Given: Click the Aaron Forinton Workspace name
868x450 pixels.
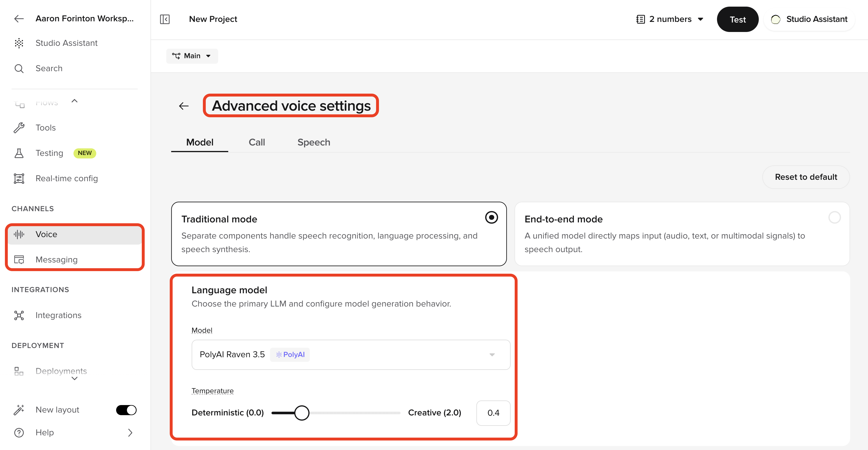Looking at the screenshot, I should (x=84, y=18).
